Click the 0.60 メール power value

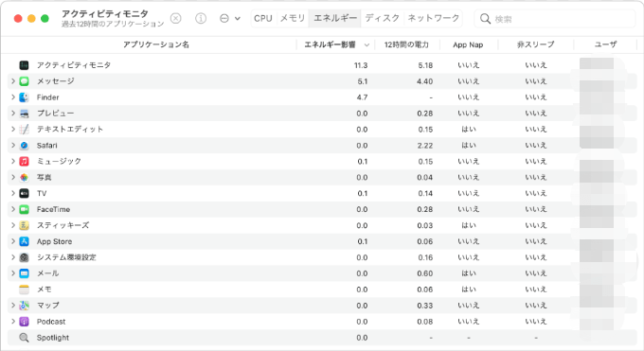pos(425,273)
